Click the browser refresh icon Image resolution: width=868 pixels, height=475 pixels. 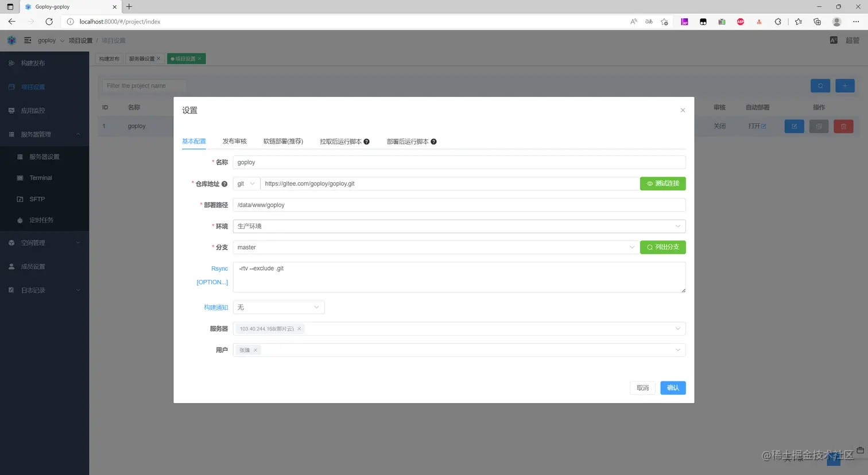pos(49,22)
